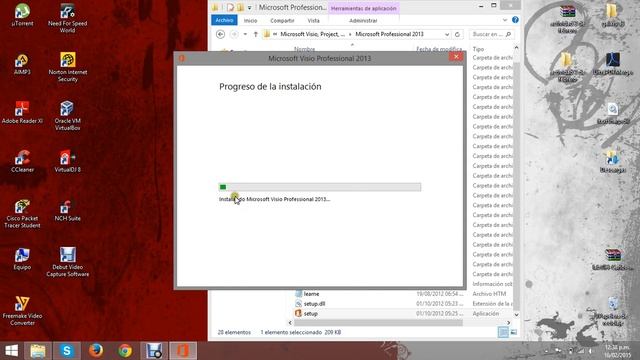Launch Adobe Reader XI shortcut
640x360 pixels.
22,113
